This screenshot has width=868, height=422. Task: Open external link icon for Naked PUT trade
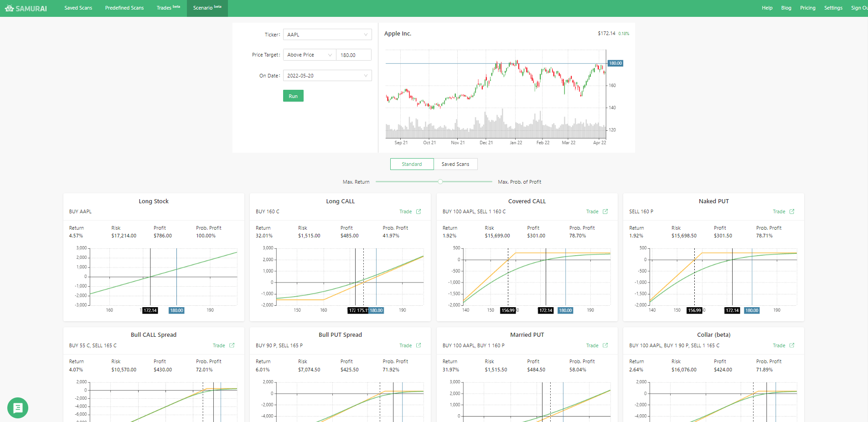[x=792, y=211]
